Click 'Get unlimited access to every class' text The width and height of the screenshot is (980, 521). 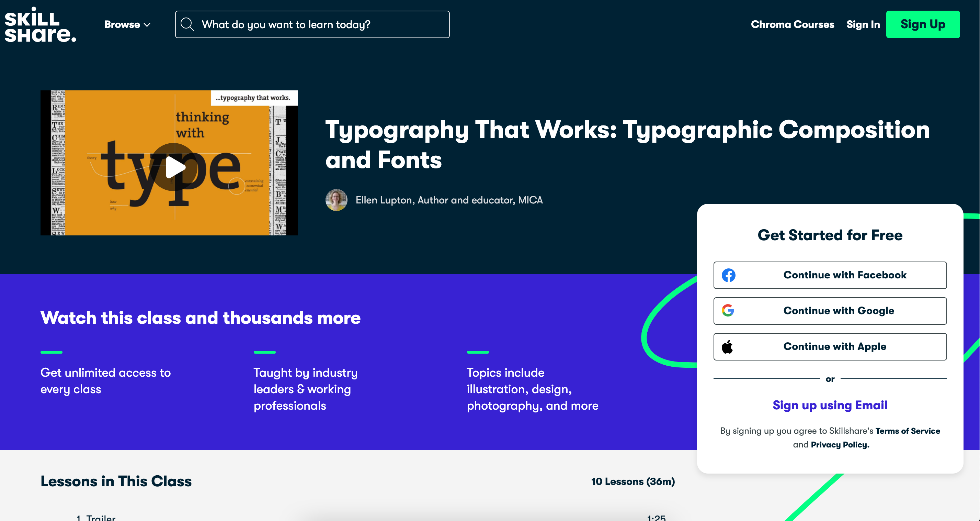[x=106, y=381]
